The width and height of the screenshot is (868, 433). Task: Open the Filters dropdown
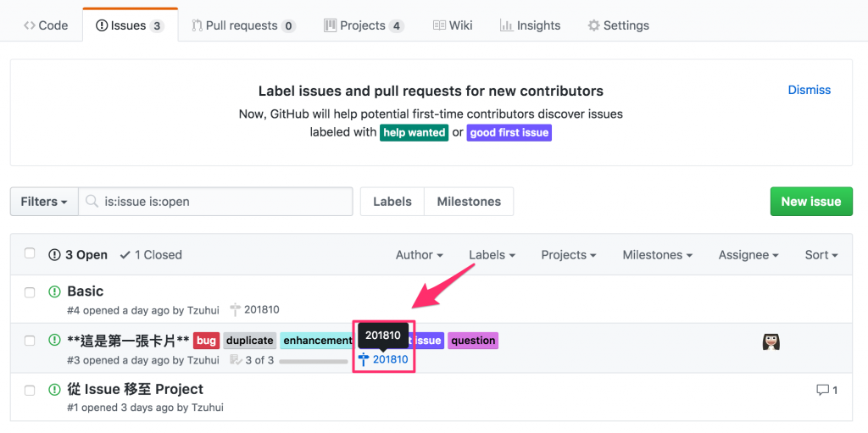pos(44,202)
